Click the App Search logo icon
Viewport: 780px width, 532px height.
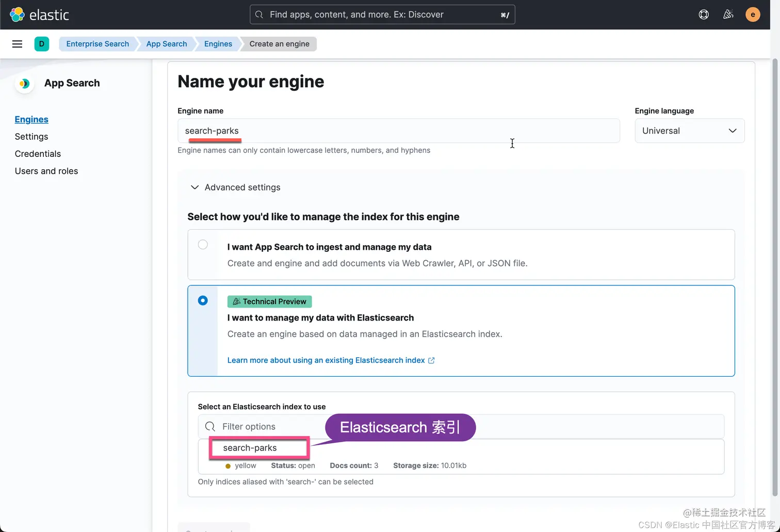pyautogui.click(x=24, y=84)
